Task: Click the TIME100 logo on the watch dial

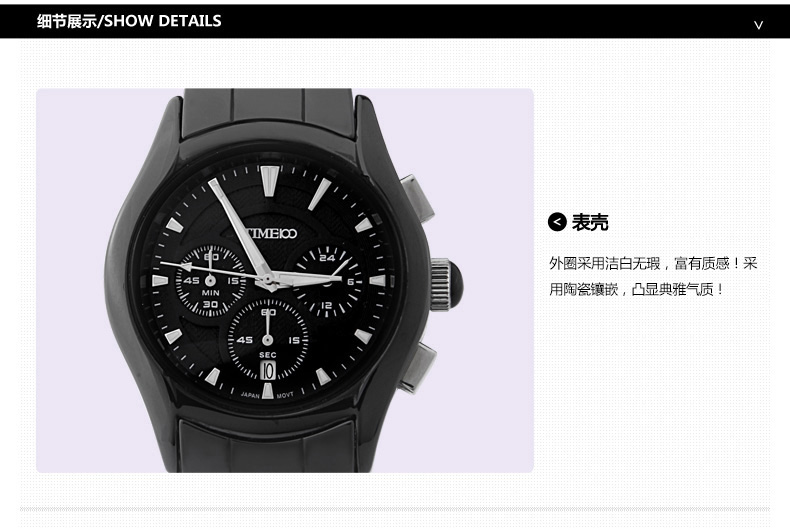Action: [x=272, y=233]
